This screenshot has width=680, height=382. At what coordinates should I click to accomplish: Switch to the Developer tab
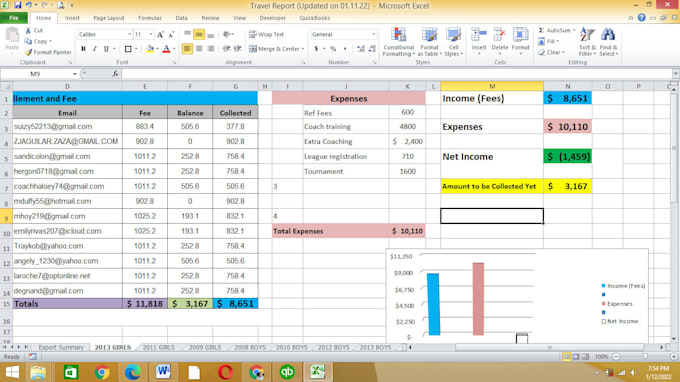click(272, 18)
